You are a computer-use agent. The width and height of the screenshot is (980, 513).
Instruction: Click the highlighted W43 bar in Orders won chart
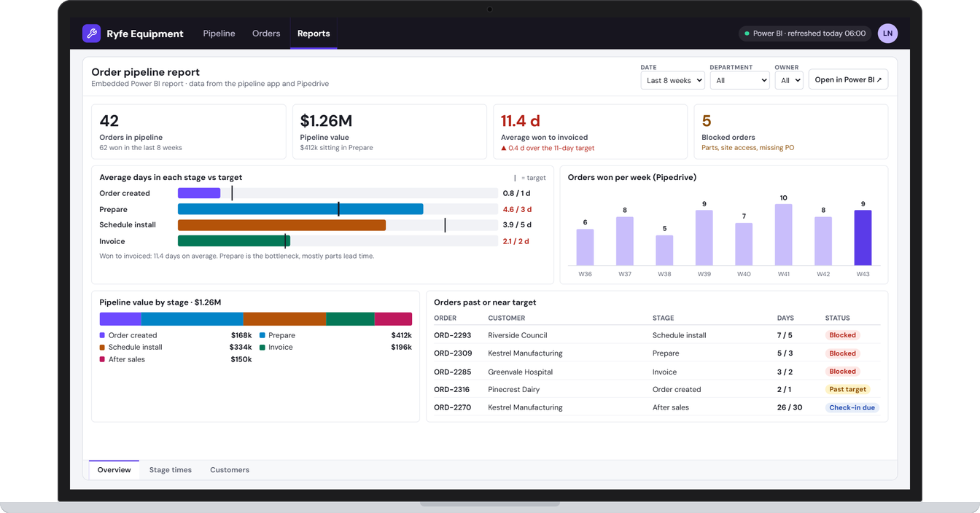(863, 238)
